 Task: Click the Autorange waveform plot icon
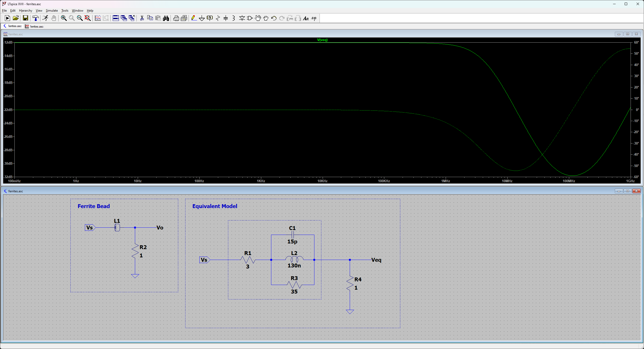pos(98,18)
